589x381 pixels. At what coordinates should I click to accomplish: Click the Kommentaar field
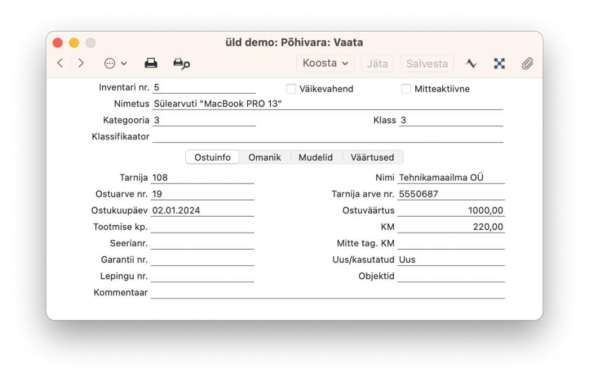[x=328, y=293]
